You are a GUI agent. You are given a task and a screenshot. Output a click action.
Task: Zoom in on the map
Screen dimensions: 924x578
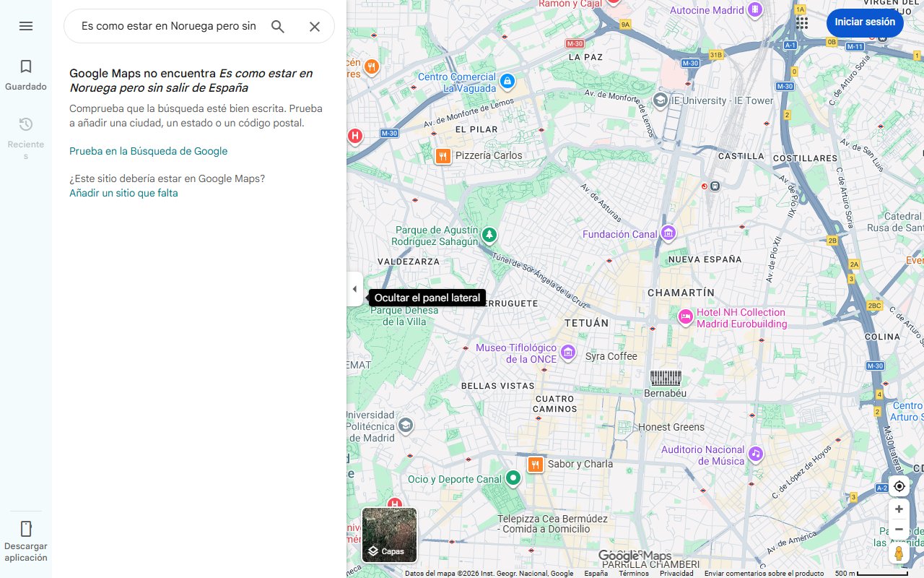click(899, 509)
